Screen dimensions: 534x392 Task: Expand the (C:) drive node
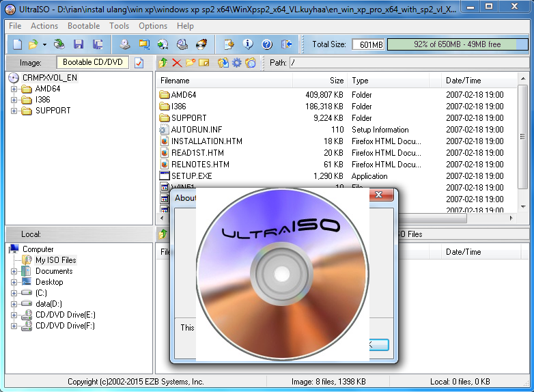point(14,293)
